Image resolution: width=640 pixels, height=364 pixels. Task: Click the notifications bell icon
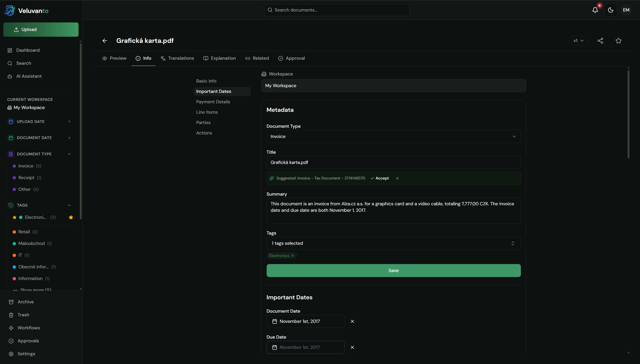[595, 10]
